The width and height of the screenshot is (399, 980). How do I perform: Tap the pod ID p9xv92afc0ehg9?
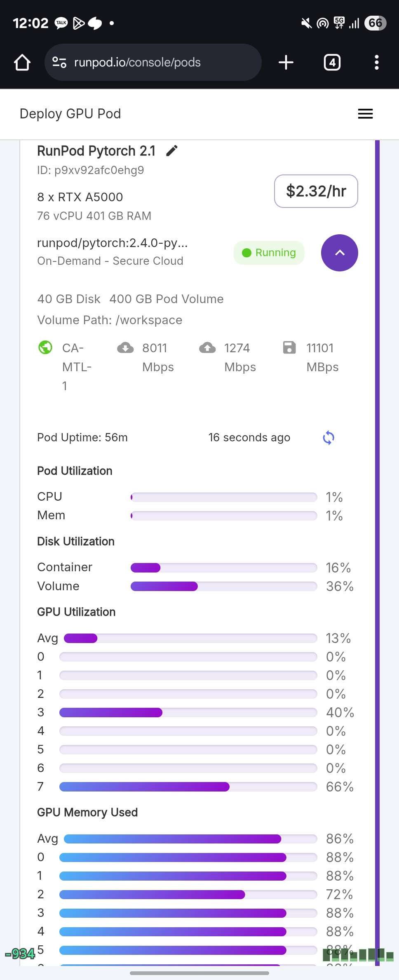point(91,170)
